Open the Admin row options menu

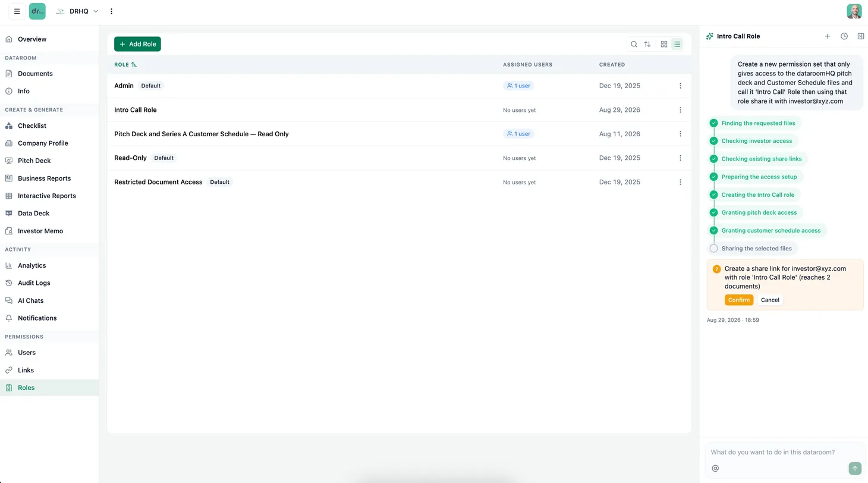[680, 86]
